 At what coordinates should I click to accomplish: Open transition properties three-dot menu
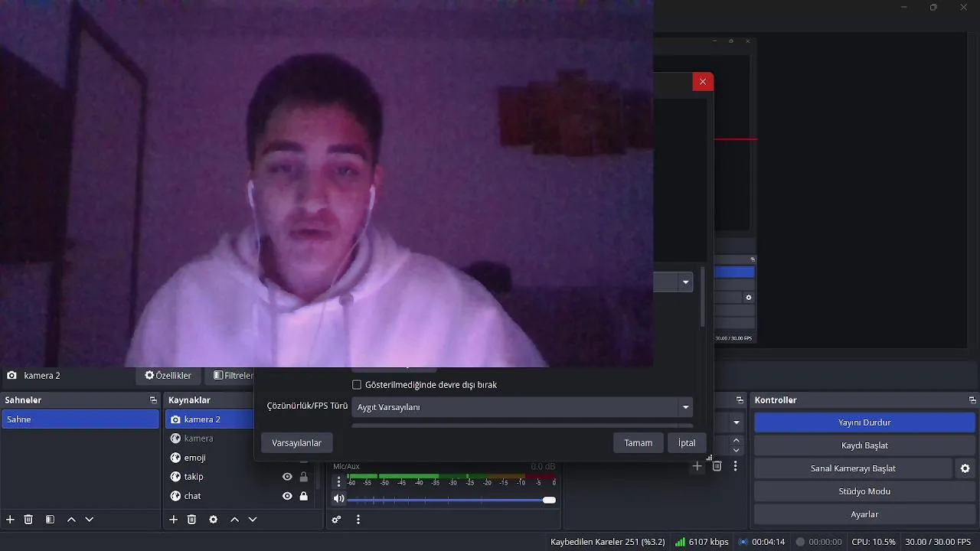[736, 465]
